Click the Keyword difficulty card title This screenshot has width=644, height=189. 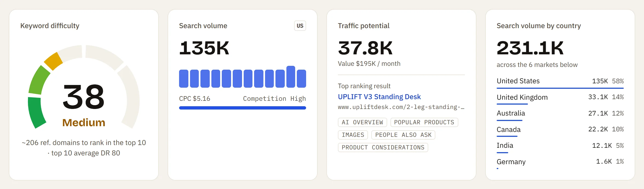tap(50, 26)
